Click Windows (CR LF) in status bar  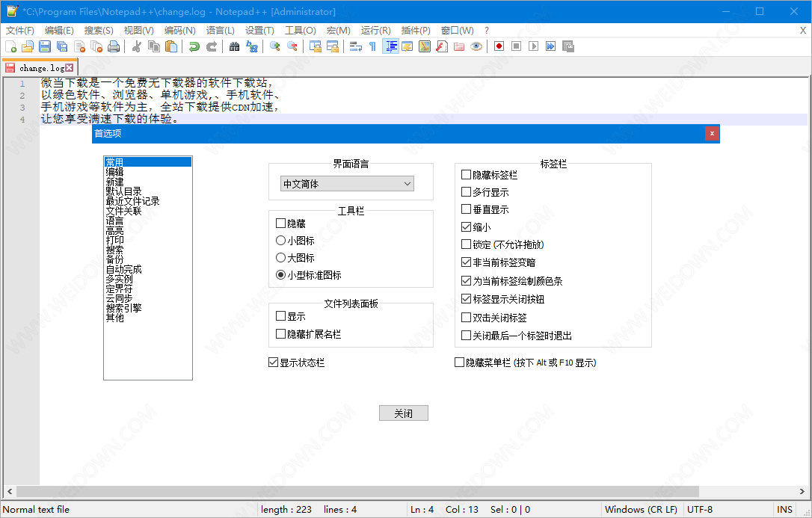(x=641, y=509)
